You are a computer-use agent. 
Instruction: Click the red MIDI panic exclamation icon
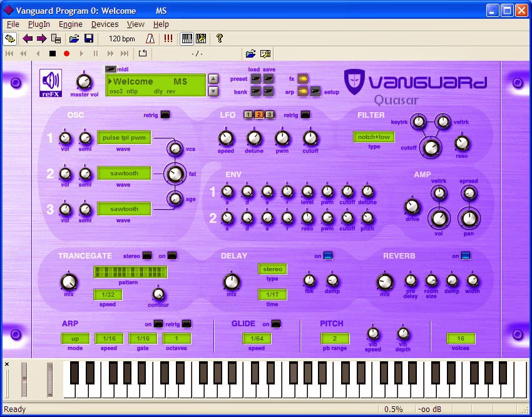pos(168,39)
